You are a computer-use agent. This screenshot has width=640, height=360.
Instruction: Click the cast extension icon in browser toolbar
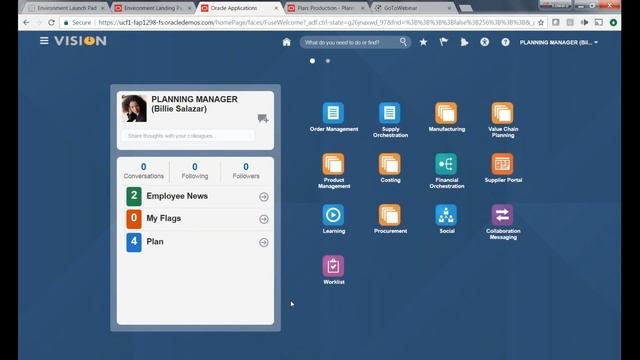[598, 22]
